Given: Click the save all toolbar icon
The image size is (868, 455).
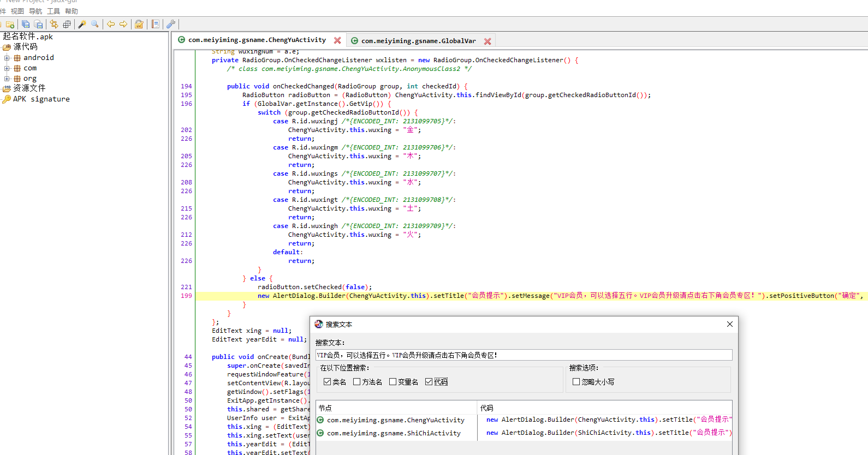Looking at the screenshot, I should pos(26,25).
